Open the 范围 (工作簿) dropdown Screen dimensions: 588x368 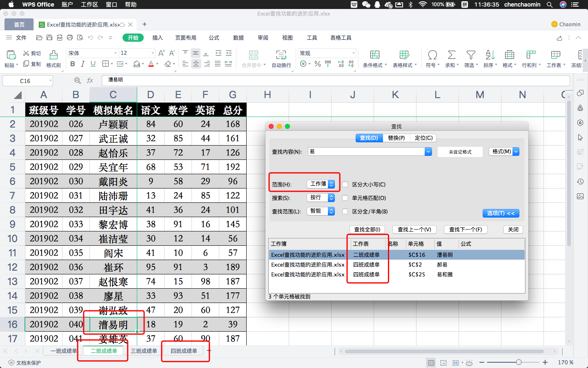[x=321, y=184]
